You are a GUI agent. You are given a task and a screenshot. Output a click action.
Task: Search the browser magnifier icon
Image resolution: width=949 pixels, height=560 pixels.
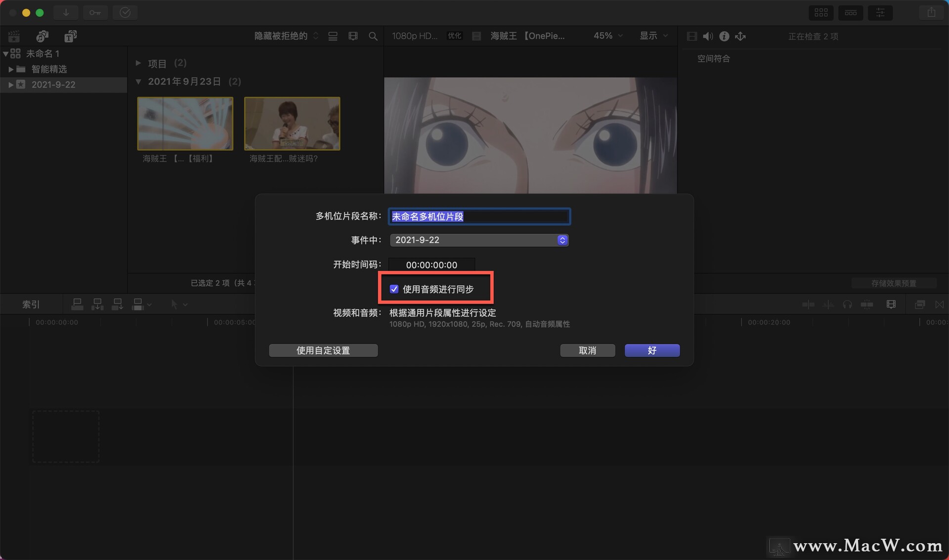point(373,36)
